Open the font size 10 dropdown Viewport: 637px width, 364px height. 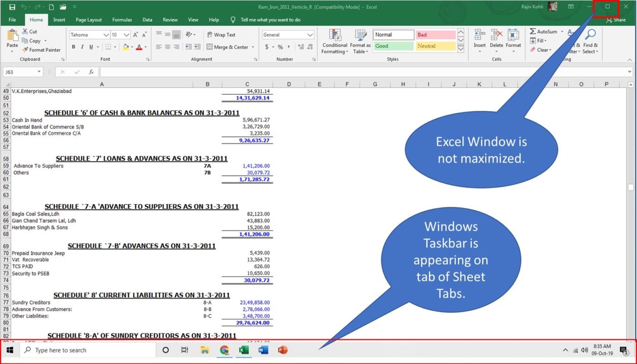point(127,35)
